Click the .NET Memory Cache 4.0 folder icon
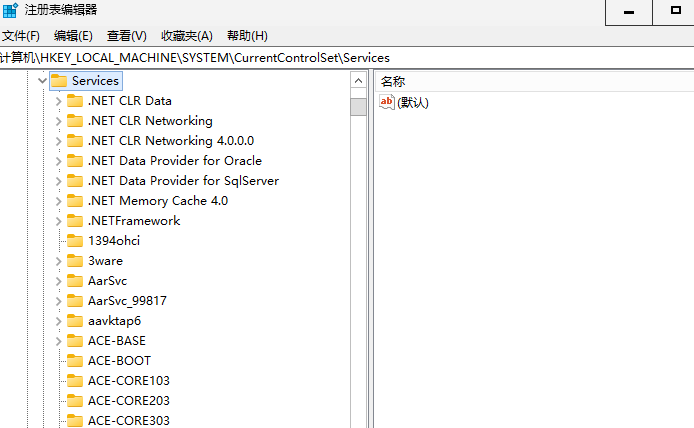Screen dimensions: 694x428 coord(75,201)
